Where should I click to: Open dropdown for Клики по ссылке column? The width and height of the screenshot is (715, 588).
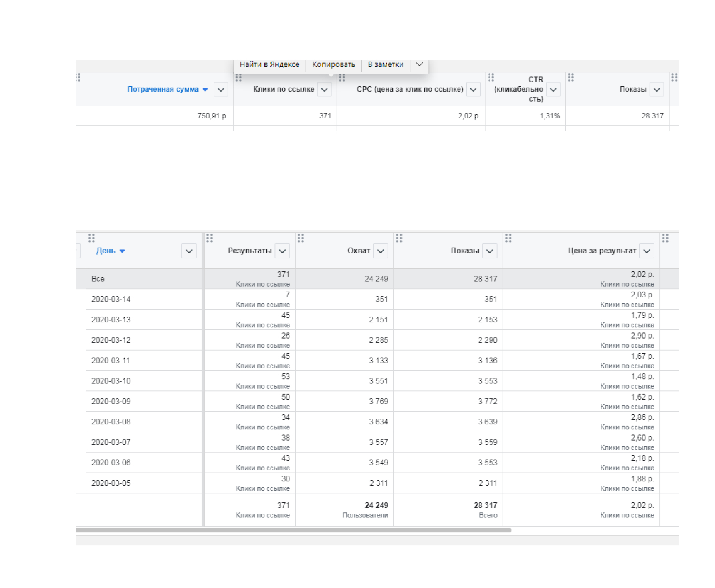pyautogui.click(x=324, y=89)
